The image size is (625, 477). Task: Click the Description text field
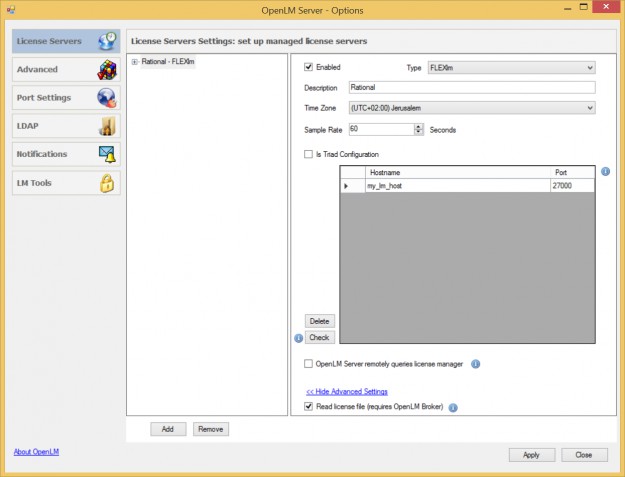[471, 88]
